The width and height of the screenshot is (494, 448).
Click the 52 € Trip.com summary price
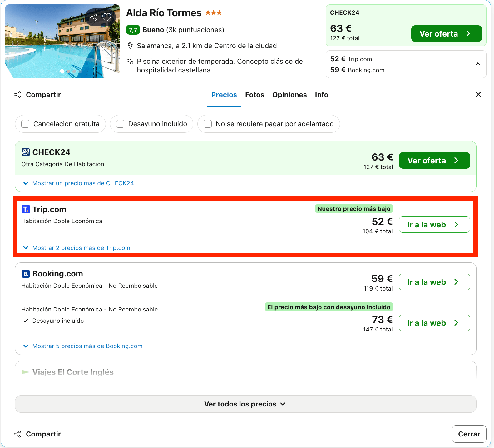pos(351,59)
